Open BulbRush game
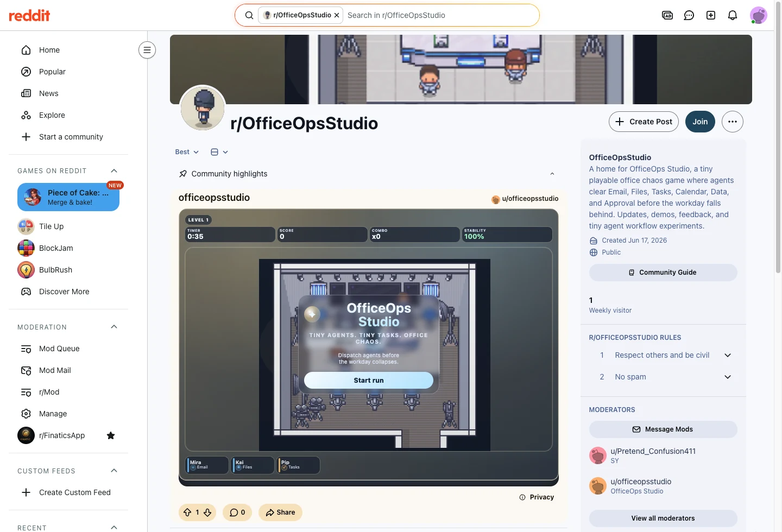 tap(68, 270)
